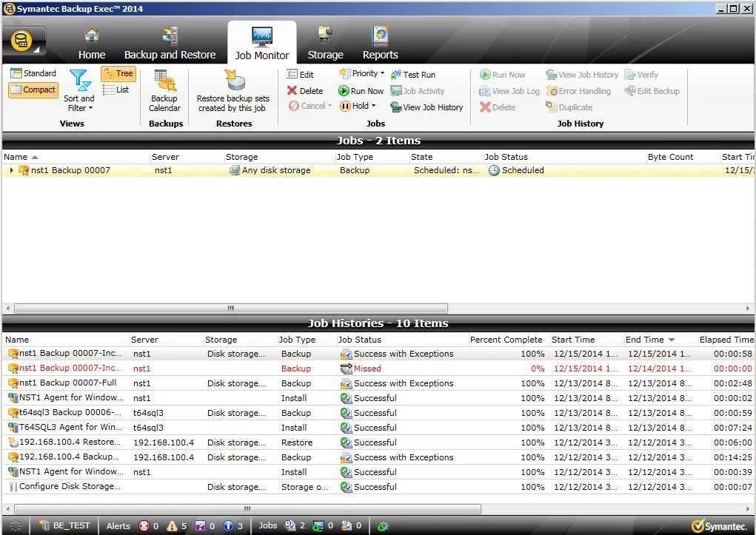Switch to Backup and Restore tab
Screen dimensions: 756x535
coord(170,44)
